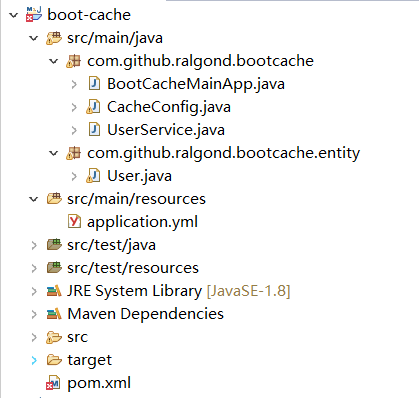Select the User.java file label

[x=139, y=176]
